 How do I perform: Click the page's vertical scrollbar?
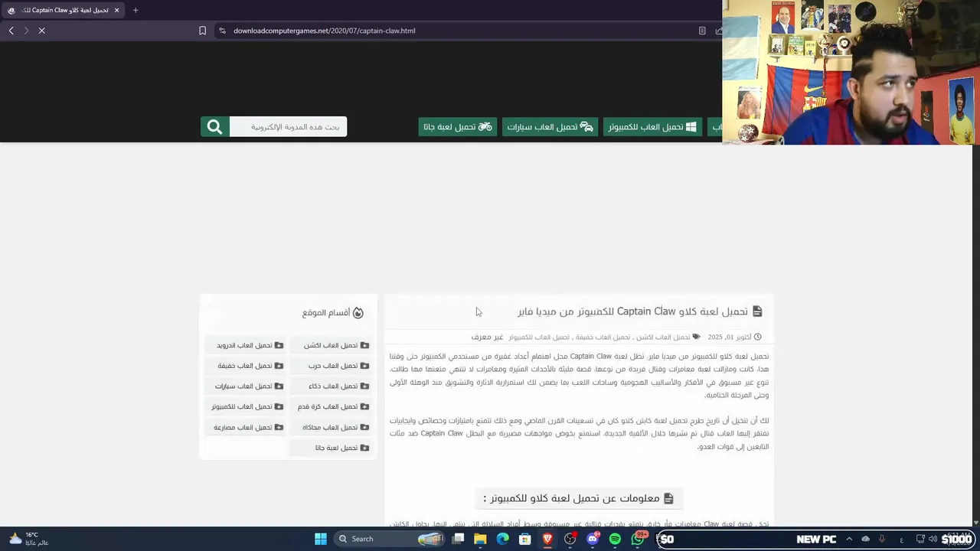pyautogui.click(x=975, y=334)
